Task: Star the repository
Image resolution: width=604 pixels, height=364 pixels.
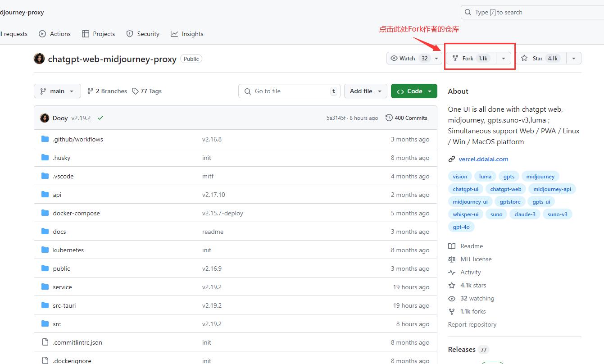Action: (x=541, y=58)
